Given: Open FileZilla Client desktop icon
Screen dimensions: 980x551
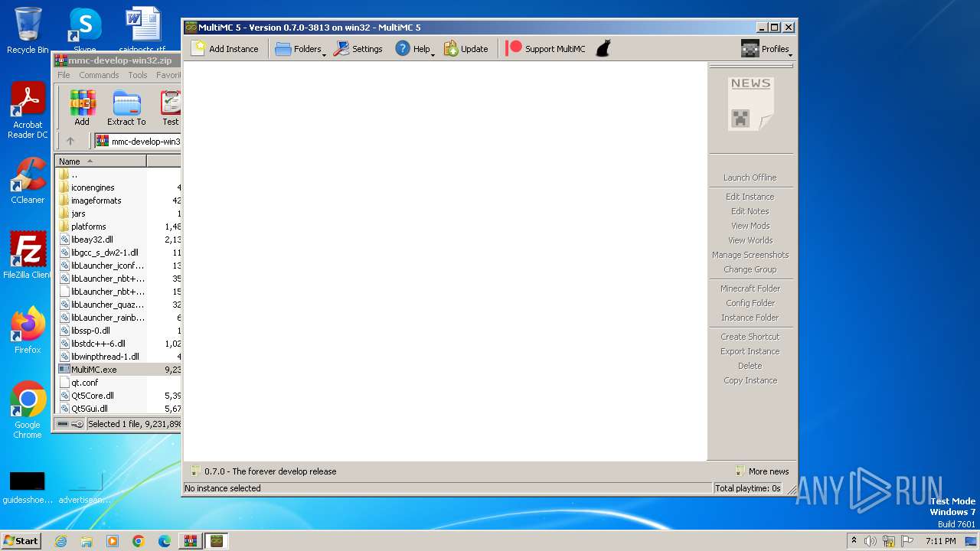Looking at the screenshot, I should pos(28,256).
